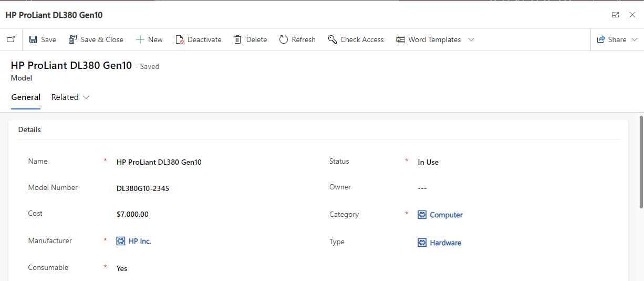Click the Check Access command label

coord(362,39)
